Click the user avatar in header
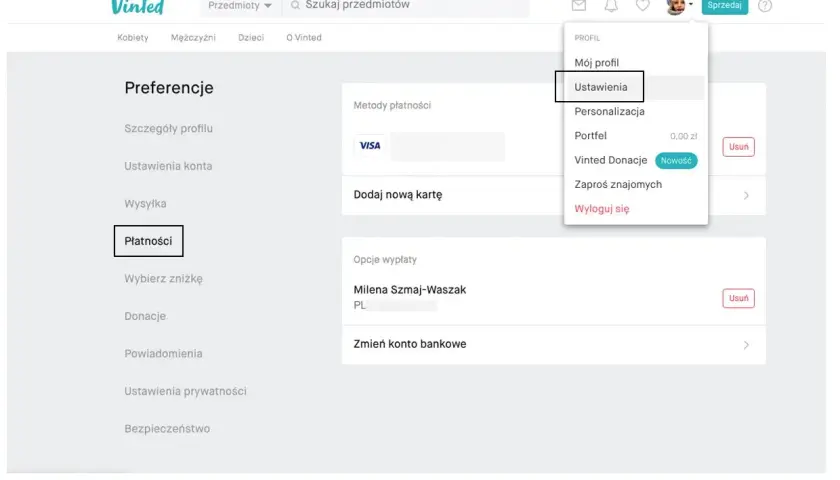Screen dimensions: 840x480 click(676, 7)
